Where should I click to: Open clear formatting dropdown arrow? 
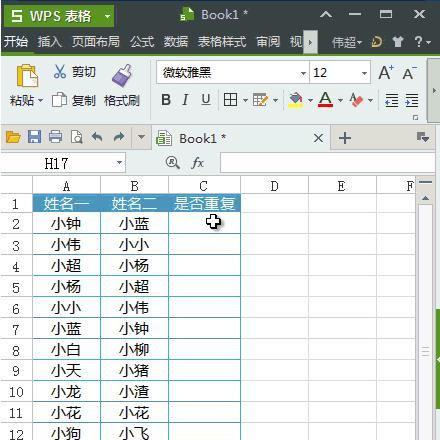[370, 100]
